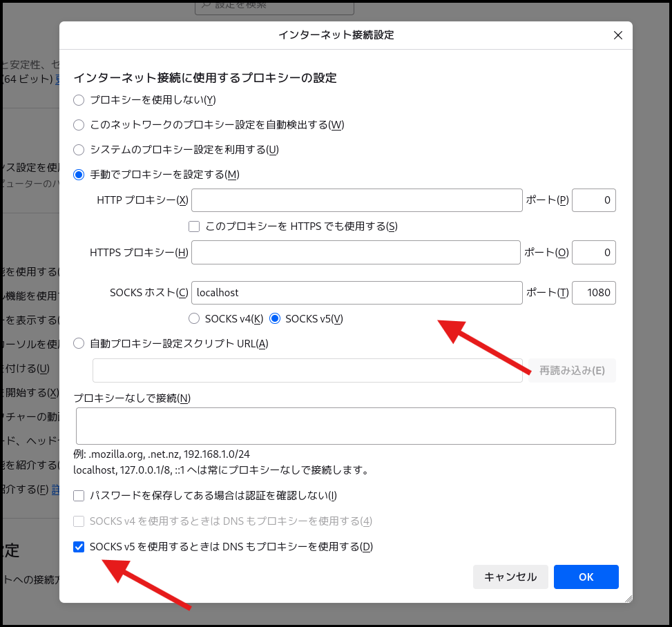Screen dimensions: 672x627
Task: Enable このプロキシーを HTTPS でも使用する checkbox
Action: (x=194, y=226)
